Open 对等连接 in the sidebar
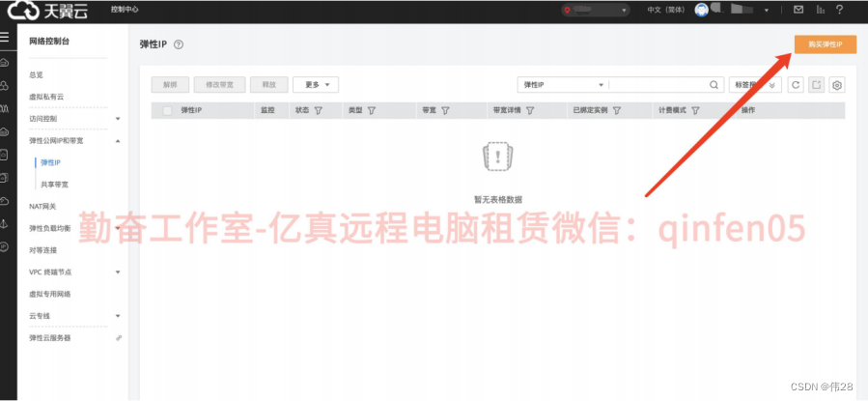Image resolution: width=868 pixels, height=401 pixels. coord(43,250)
